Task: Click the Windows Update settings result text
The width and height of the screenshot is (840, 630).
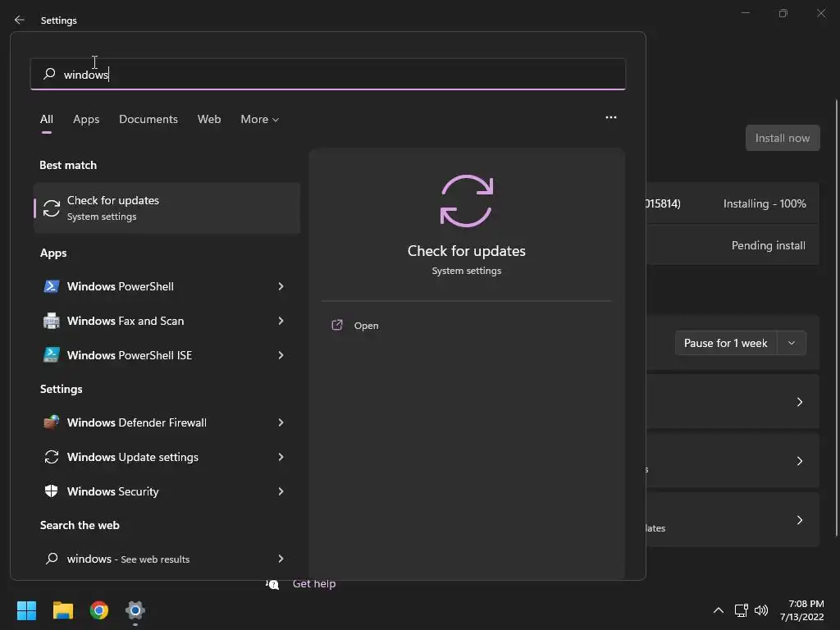Action: [x=132, y=457]
